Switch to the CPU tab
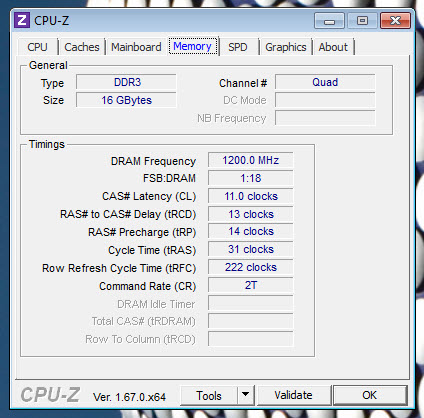The height and width of the screenshot is (418, 424). pyautogui.click(x=37, y=47)
